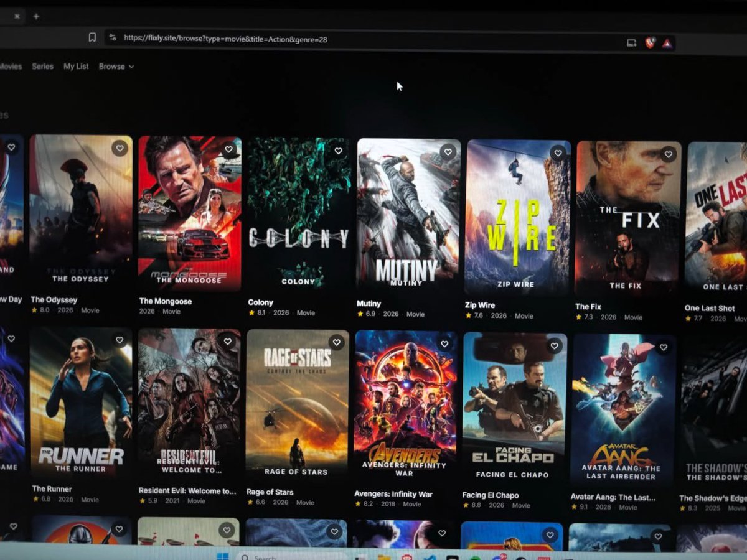Click 'Avengers: Infinity War' title text below poster
This screenshot has width=747, height=560.
[393, 494]
